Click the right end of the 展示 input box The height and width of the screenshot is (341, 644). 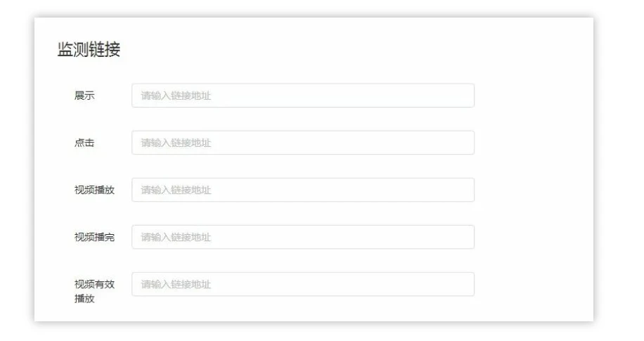click(465, 96)
